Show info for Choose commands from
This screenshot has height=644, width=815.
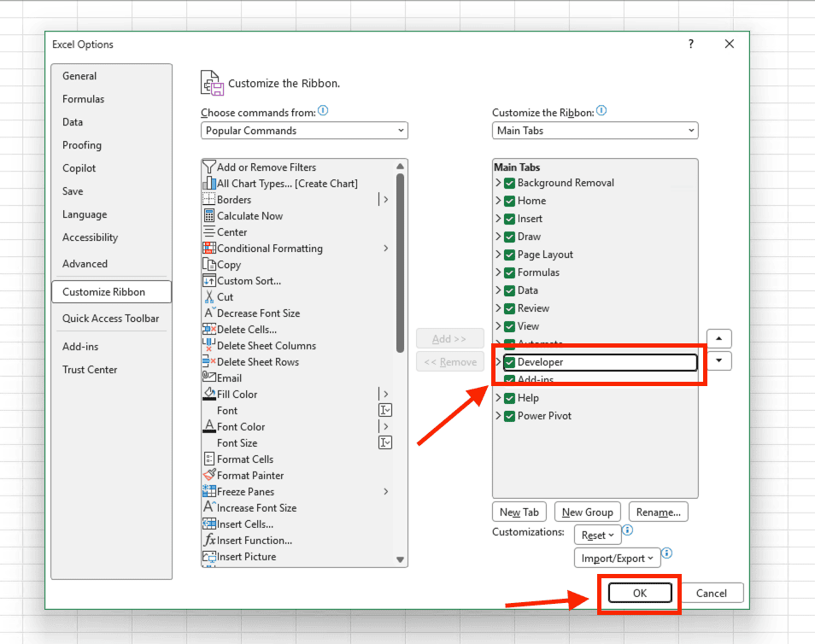323,111
